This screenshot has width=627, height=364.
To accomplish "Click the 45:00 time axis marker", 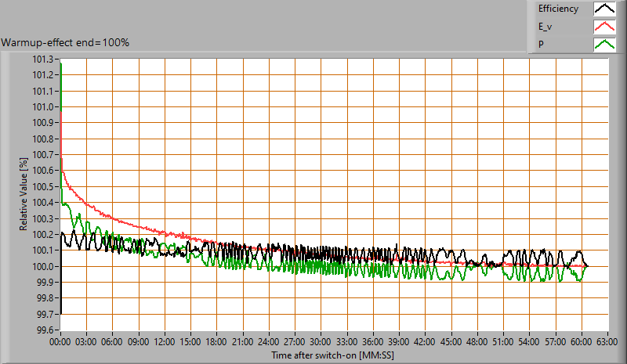I will pyautogui.click(x=451, y=342).
